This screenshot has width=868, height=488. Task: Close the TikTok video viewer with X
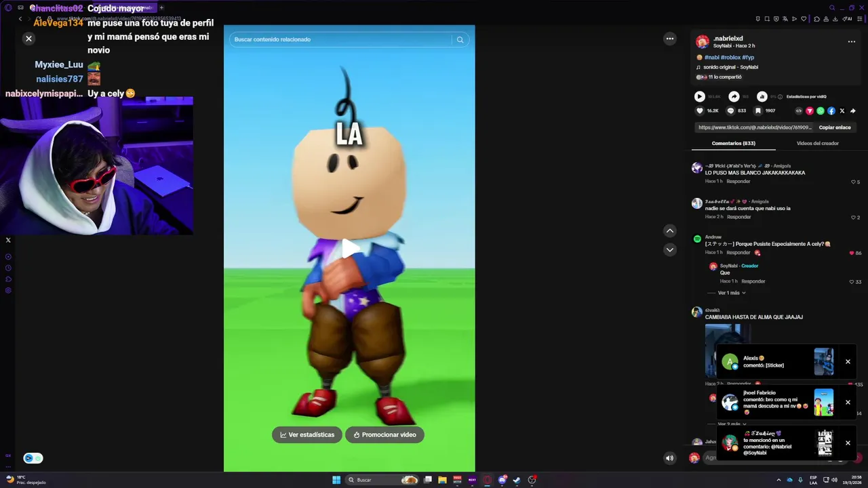[28, 39]
